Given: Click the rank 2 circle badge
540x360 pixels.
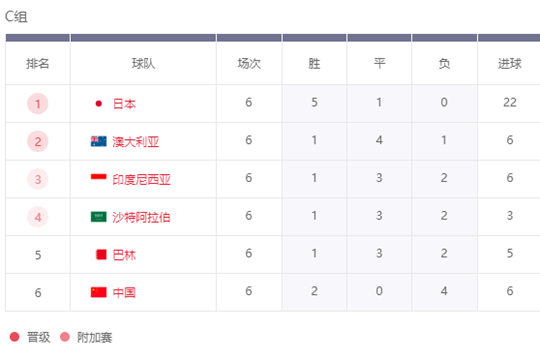Looking at the screenshot, I should [38, 142].
